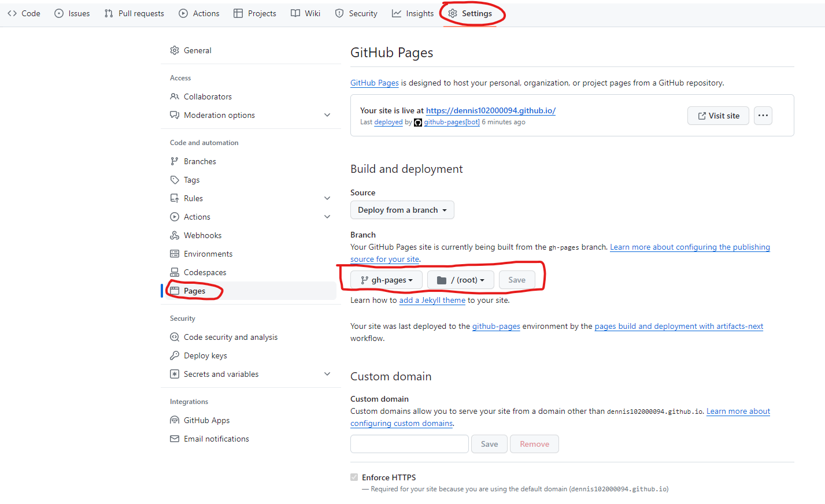The width and height of the screenshot is (825, 504).
Task: Click Save next to folder dropdown
Action: click(x=517, y=280)
